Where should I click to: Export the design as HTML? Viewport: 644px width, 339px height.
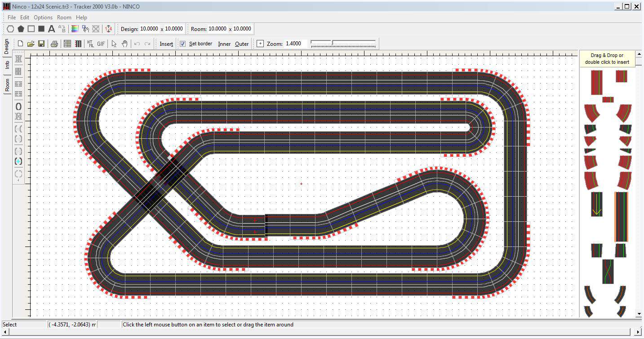90,44
